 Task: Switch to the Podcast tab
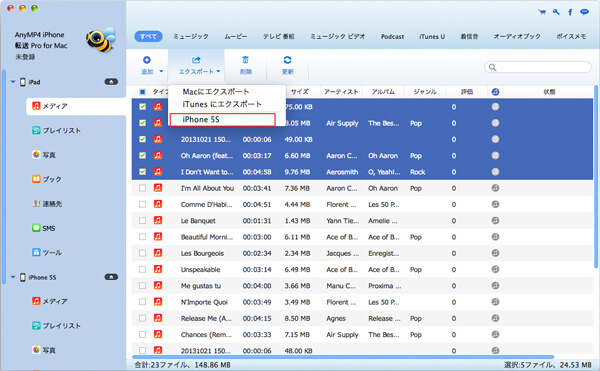coord(392,37)
